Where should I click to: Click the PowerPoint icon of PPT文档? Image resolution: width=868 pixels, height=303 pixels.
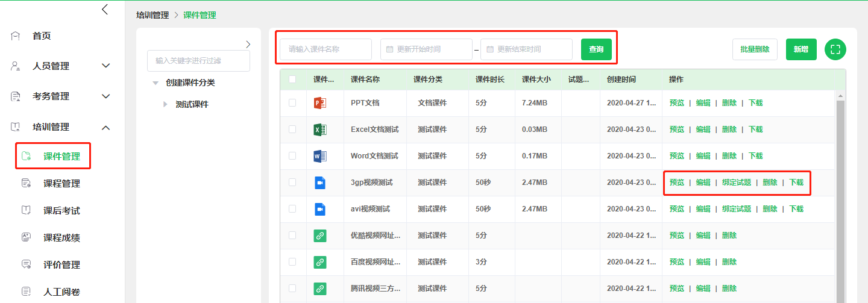[320, 103]
